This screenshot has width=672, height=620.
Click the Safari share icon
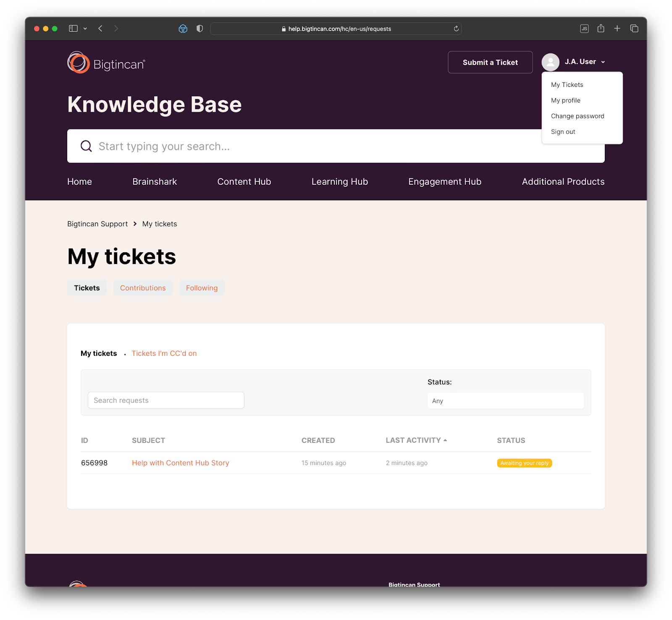point(601,28)
